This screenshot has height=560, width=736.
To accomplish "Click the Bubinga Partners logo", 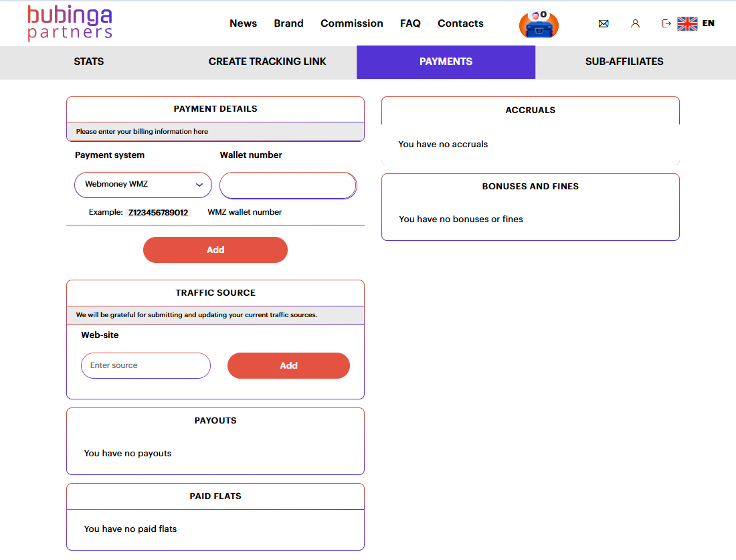I will (70, 23).
